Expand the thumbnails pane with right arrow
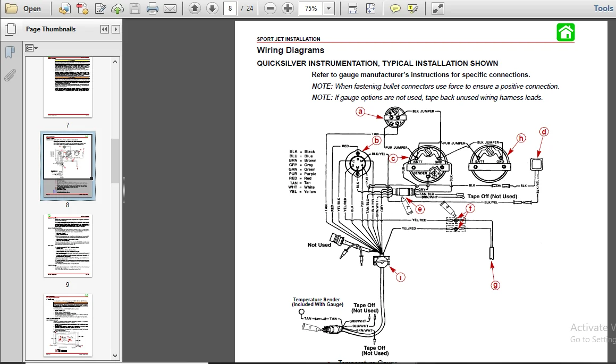Screen dimensions: 616x364 [x=115, y=29]
